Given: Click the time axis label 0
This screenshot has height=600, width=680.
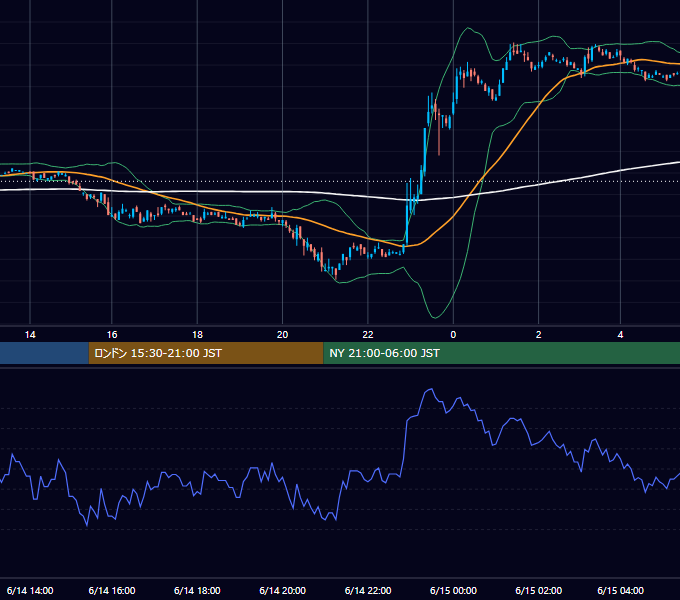Looking at the screenshot, I should 453,335.
